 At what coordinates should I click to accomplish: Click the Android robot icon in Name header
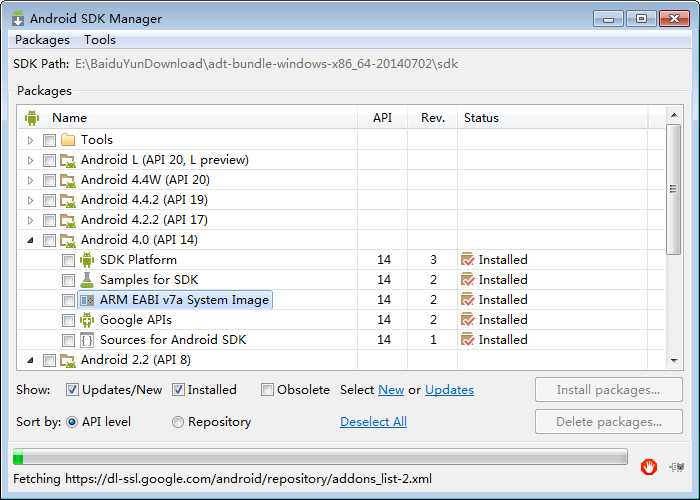[32, 118]
